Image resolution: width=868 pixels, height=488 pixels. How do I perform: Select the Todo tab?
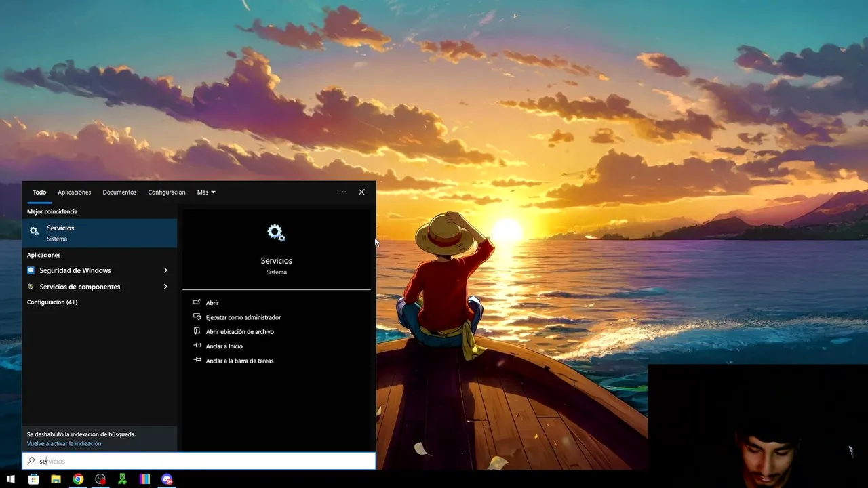(39, 192)
